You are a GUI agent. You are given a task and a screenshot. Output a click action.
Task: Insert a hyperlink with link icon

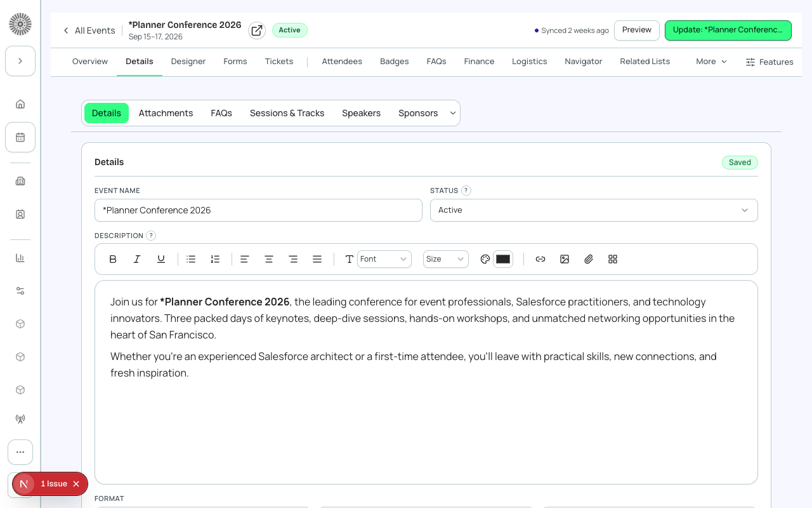point(540,259)
